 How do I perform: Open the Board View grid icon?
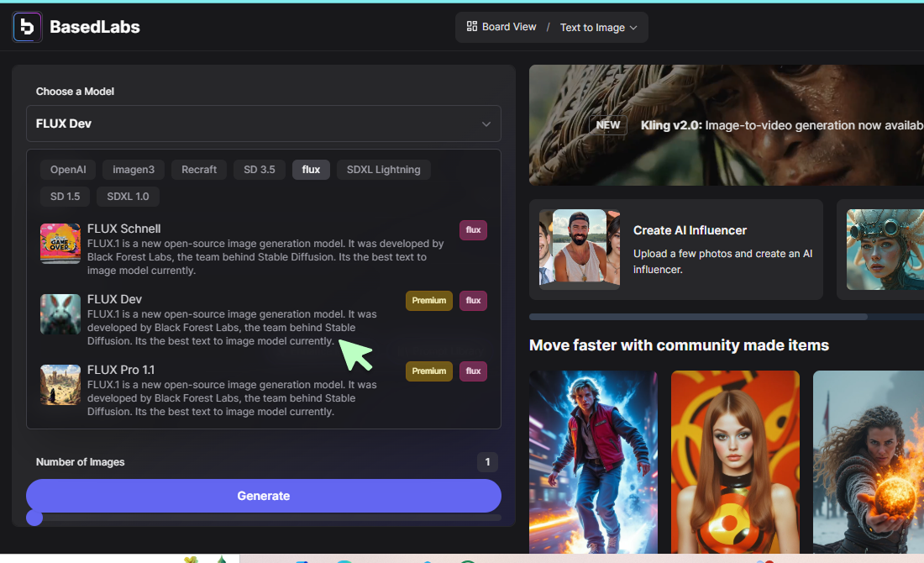[x=471, y=27]
